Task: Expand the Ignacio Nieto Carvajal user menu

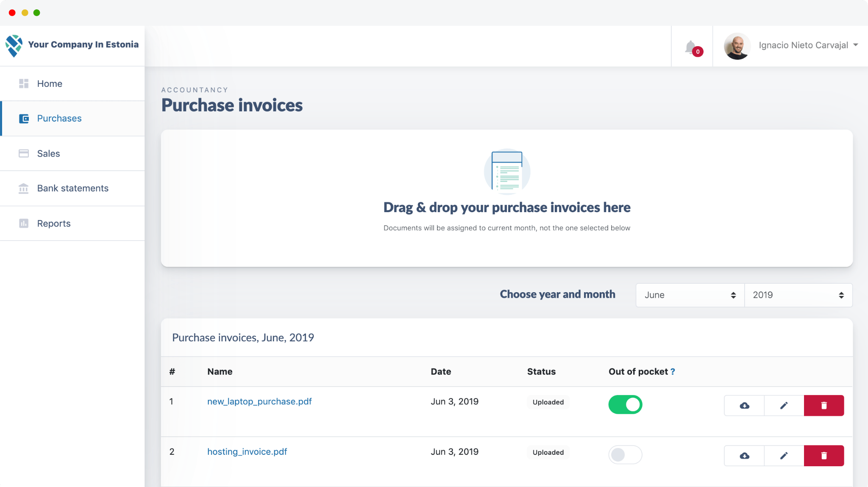Action: click(x=803, y=45)
